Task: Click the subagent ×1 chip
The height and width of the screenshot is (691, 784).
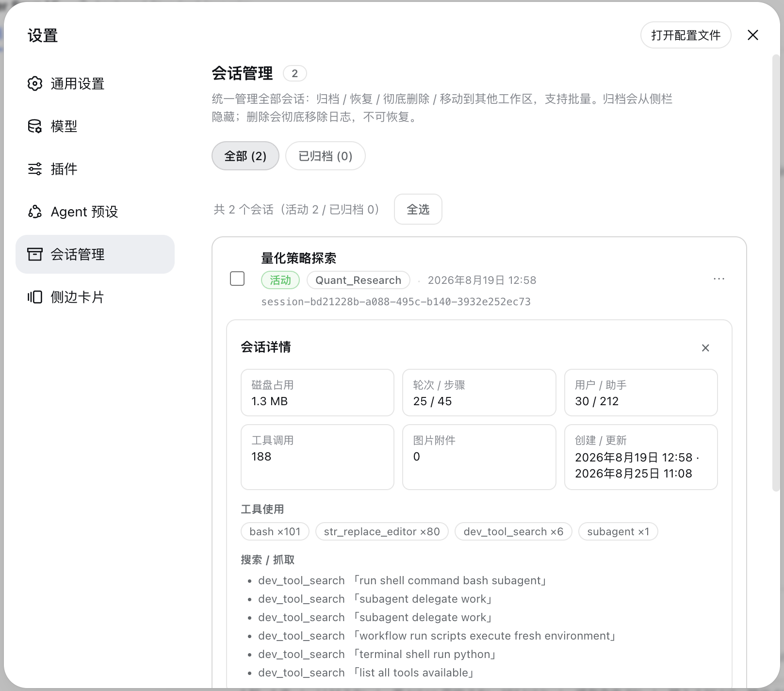Action: coord(618,531)
